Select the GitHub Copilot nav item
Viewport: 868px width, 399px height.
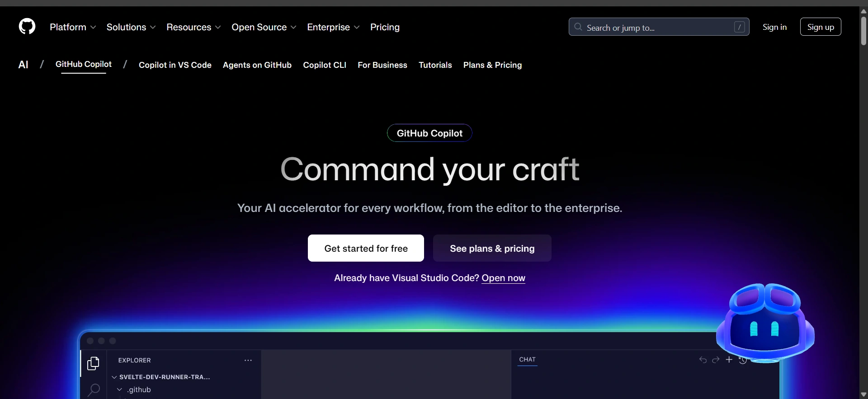(84, 65)
